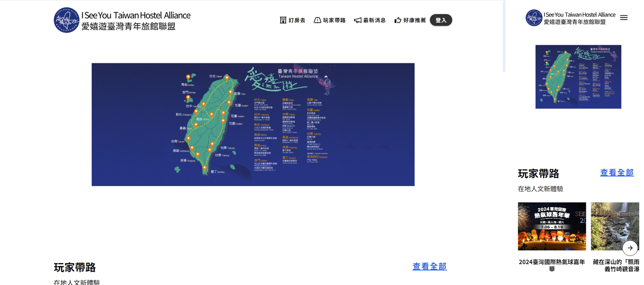Click 查看全部 link in desktop view

click(430, 267)
